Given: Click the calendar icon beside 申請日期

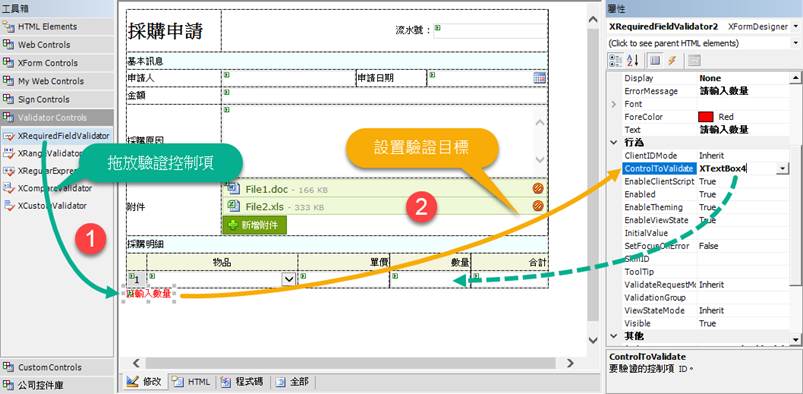Looking at the screenshot, I should coord(539,78).
